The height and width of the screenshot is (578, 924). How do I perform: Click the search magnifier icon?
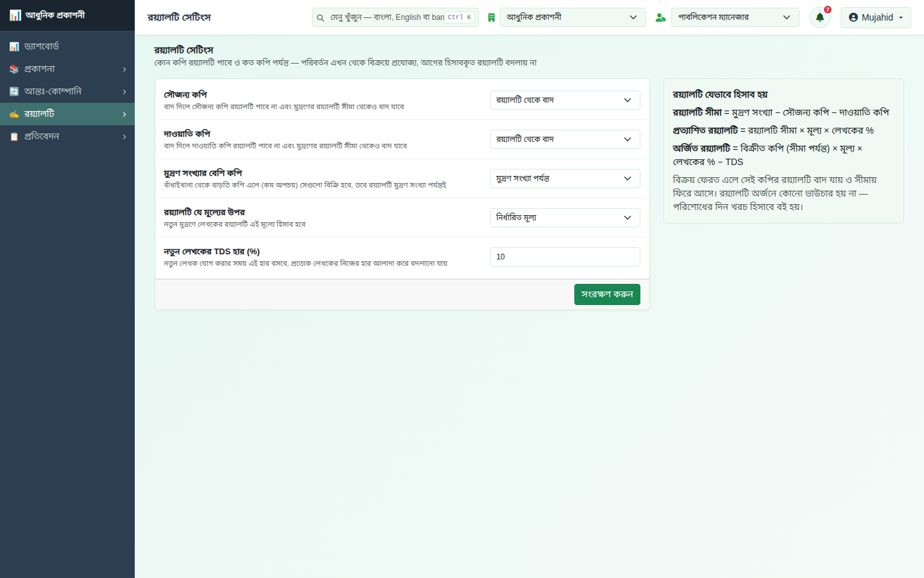320,18
